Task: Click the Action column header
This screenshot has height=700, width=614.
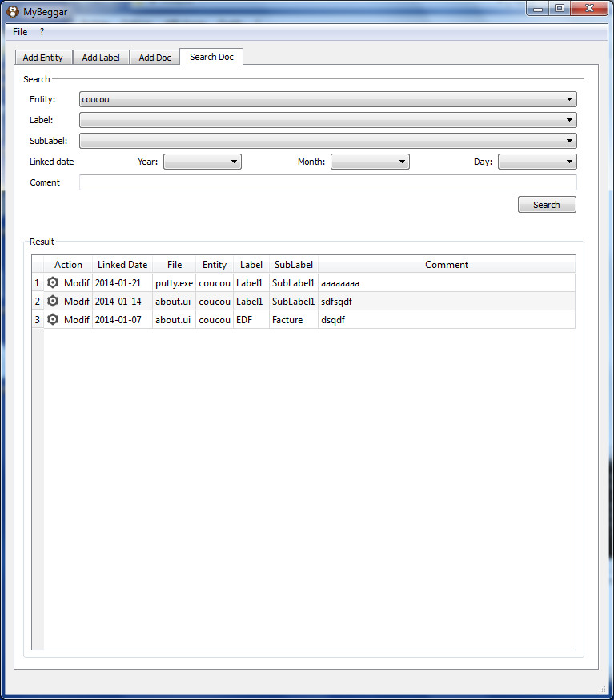Action: click(68, 264)
